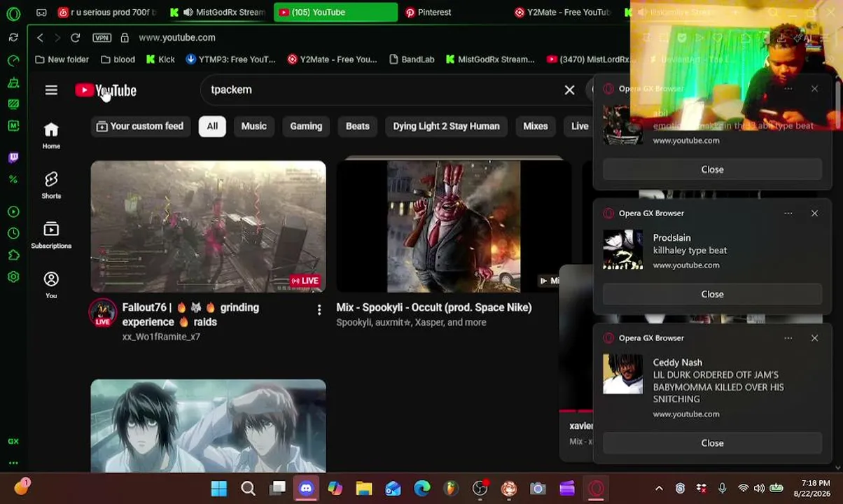The width and height of the screenshot is (843, 504).
Task: Dismiss Ceddy Nash notification with X
Action: (814, 338)
